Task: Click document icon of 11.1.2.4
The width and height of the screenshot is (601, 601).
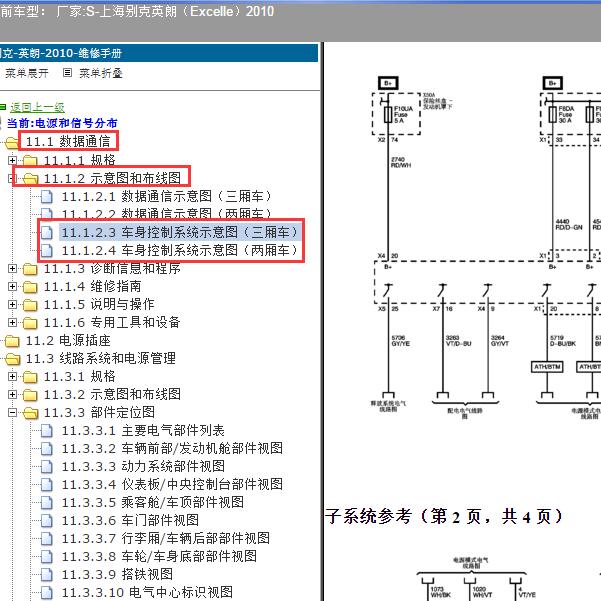Action: 46,251
